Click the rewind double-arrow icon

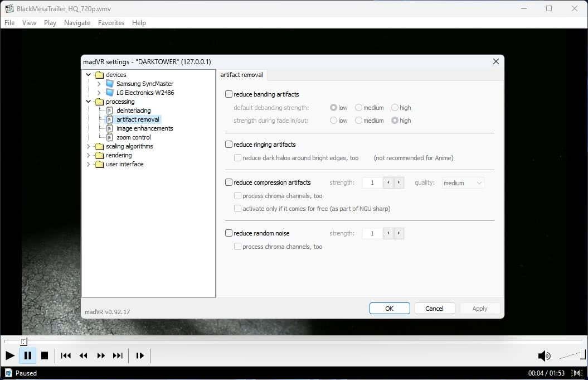(83, 355)
